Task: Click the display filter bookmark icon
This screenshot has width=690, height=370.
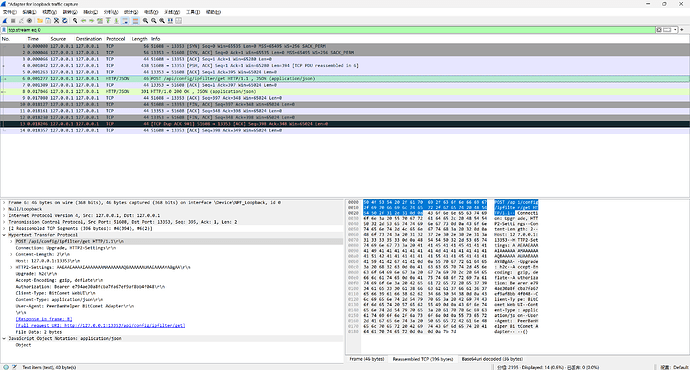Action: 4,30
